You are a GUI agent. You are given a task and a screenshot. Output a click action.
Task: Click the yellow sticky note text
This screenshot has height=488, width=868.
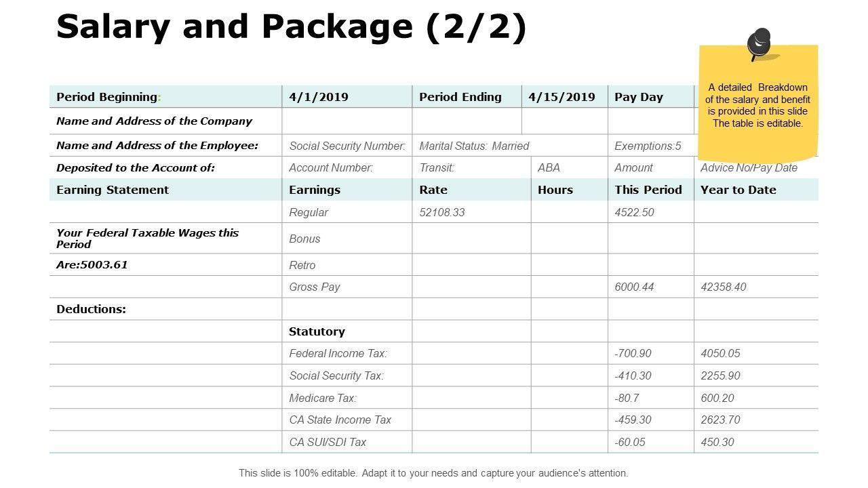pos(757,105)
